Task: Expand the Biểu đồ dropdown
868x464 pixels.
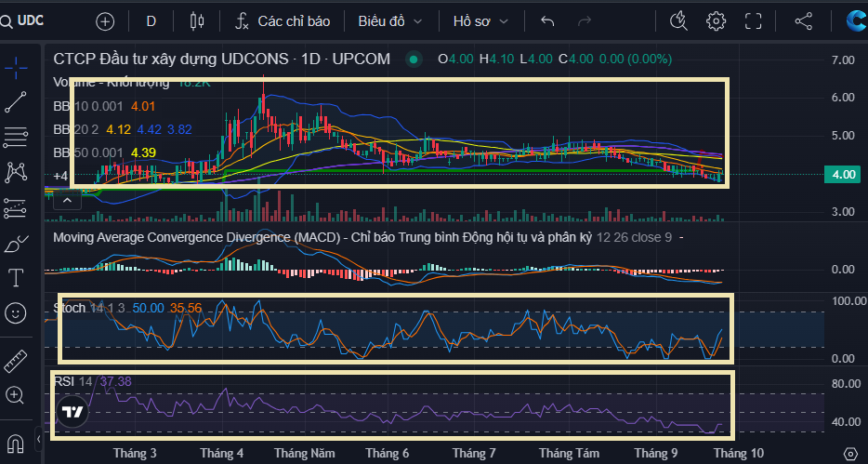Action: [x=390, y=20]
